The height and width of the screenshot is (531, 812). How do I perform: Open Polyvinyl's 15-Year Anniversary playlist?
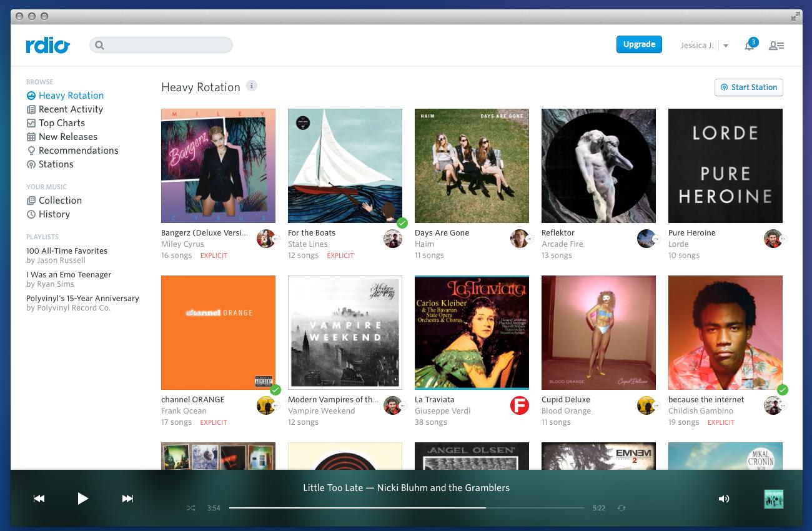(82, 298)
